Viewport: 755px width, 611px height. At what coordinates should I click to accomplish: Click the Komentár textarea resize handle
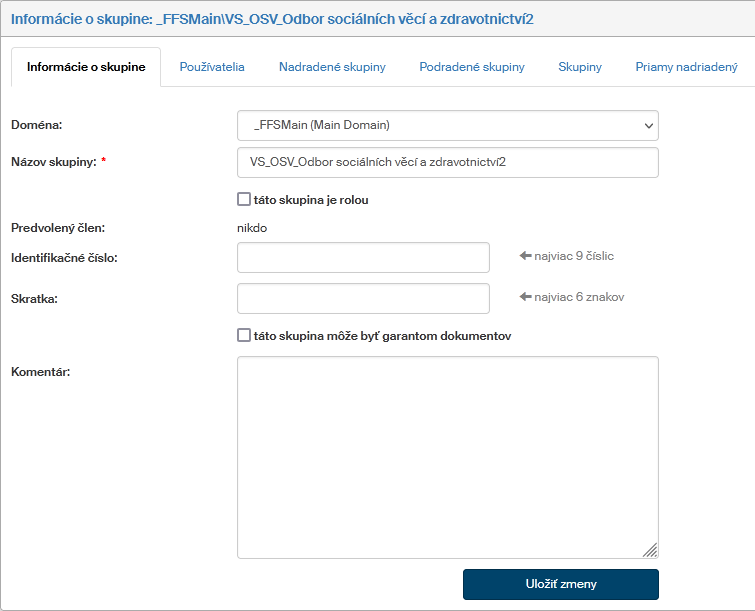[650, 549]
